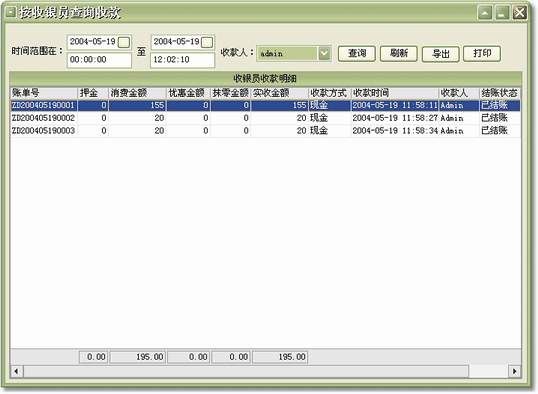Click the 查询 button

(x=357, y=54)
